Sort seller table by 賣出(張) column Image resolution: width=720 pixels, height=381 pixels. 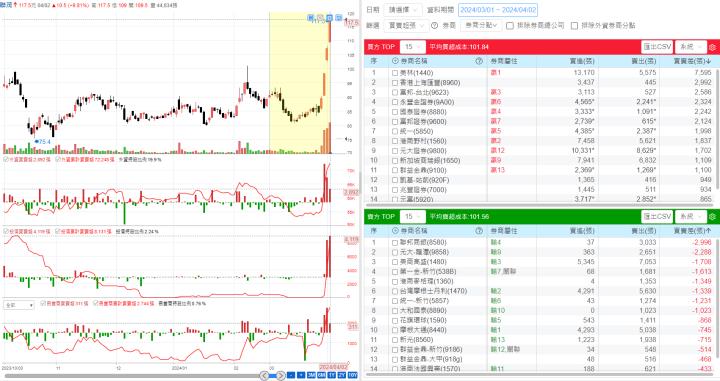pyautogui.click(x=644, y=230)
